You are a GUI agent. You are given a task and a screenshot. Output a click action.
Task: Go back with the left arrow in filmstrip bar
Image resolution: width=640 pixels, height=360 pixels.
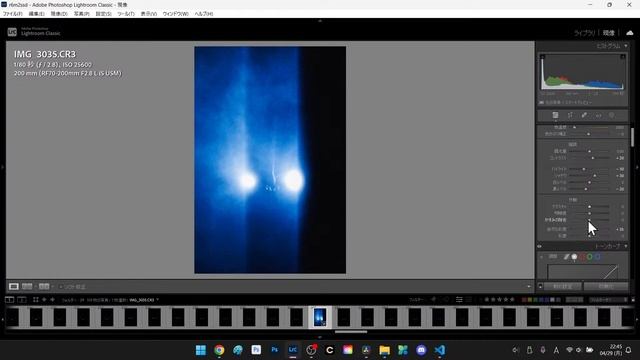[44, 300]
